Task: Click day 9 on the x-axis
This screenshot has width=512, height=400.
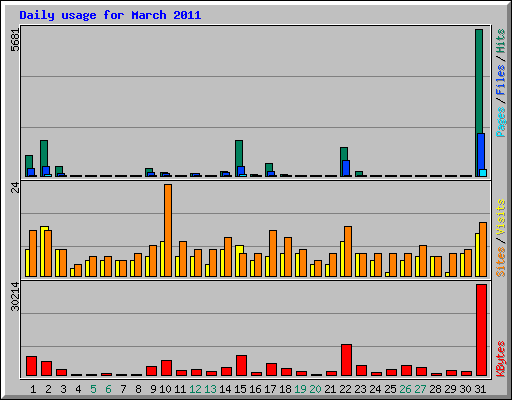Action: click(x=153, y=389)
